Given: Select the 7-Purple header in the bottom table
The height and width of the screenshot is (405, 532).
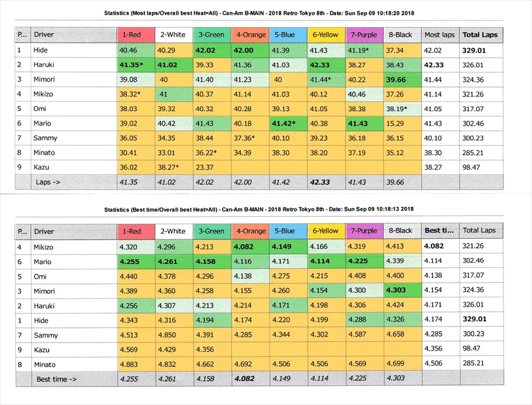Looking at the screenshot, I should [x=364, y=231].
